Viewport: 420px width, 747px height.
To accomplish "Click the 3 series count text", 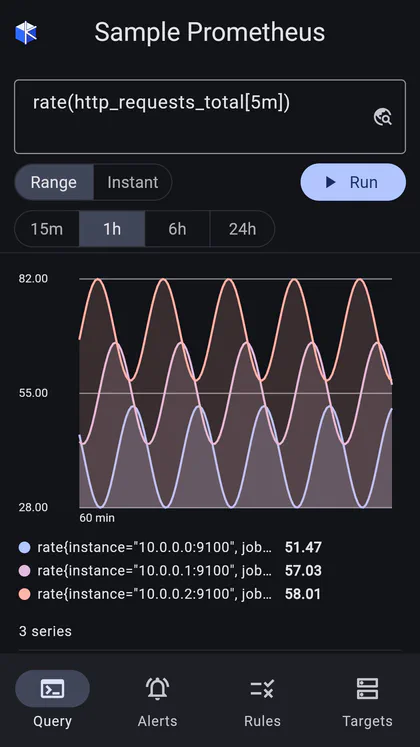I will point(45,631).
